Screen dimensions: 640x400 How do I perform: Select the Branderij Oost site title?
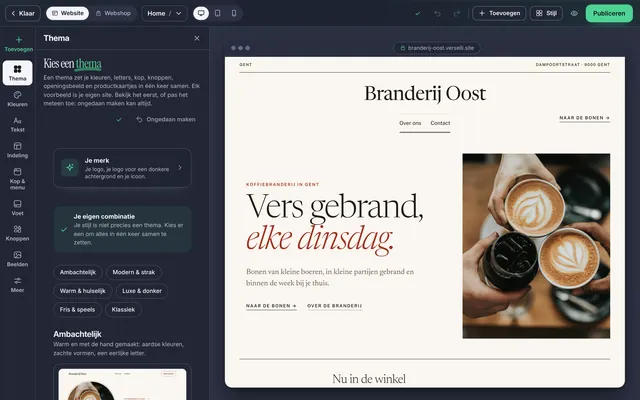[425, 93]
